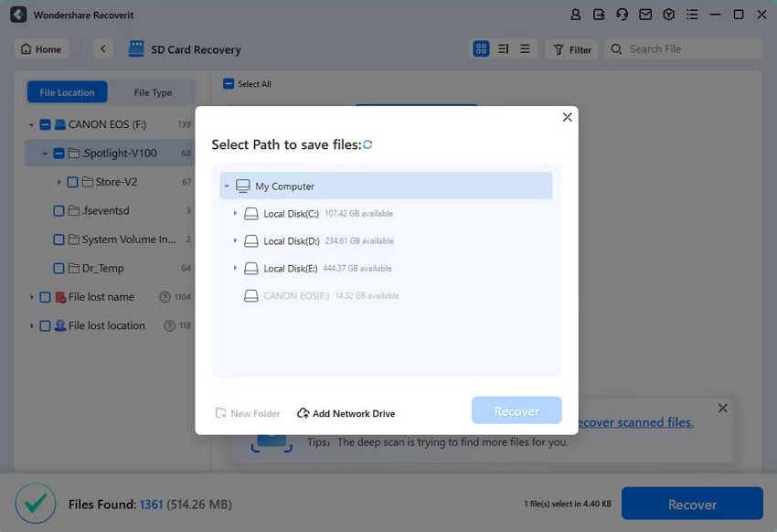Click the Local Disk(D:) drive icon
This screenshot has height=532, width=777.
pos(251,240)
